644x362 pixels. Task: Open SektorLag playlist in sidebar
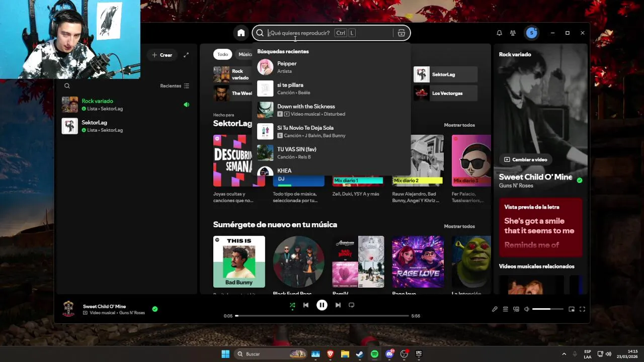click(126, 126)
